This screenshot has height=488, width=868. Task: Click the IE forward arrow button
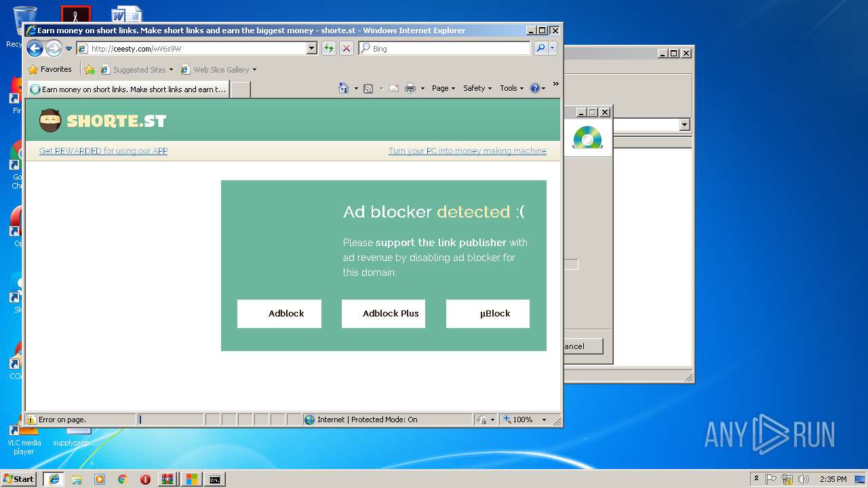pos(54,48)
